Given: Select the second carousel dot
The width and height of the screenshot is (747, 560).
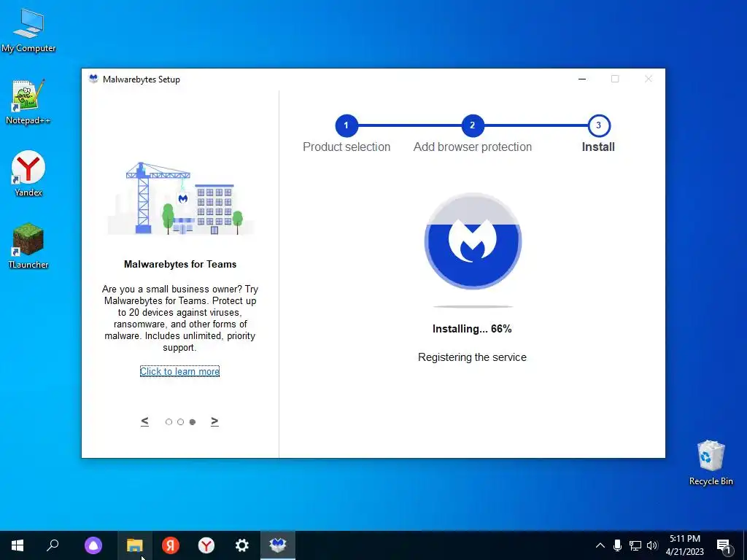Looking at the screenshot, I should tap(181, 422).
